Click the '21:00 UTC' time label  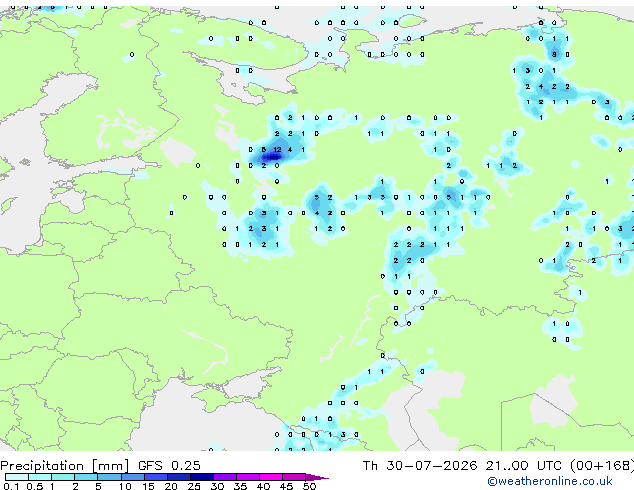point(524,466)
